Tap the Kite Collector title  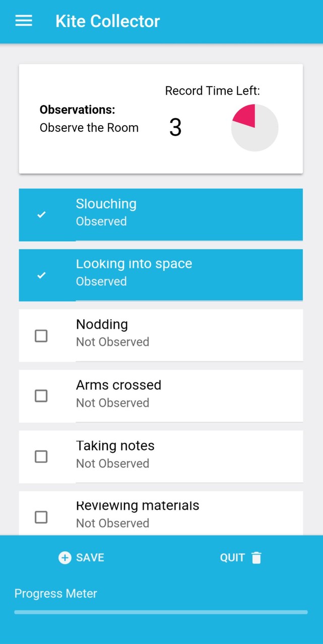coord(107,21)
